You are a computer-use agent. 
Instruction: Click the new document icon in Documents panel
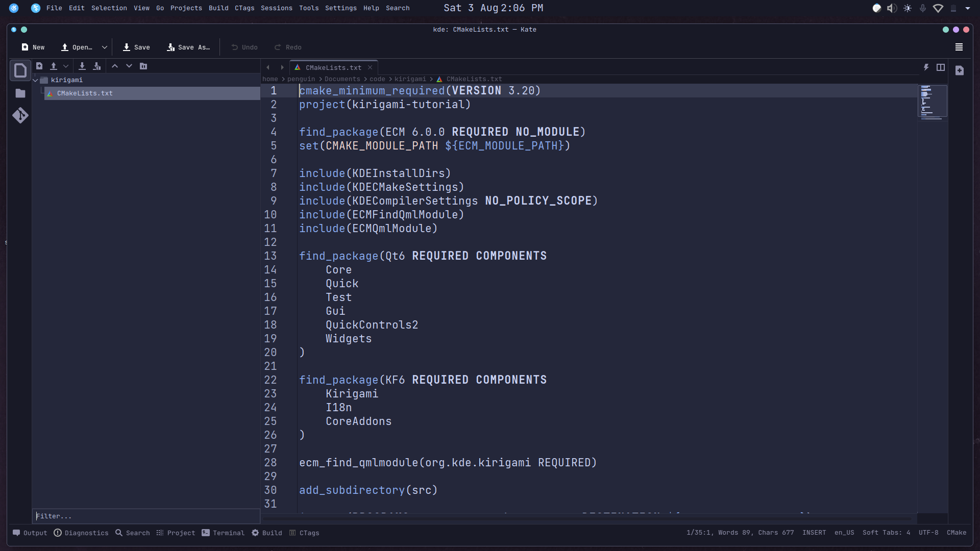39,66
